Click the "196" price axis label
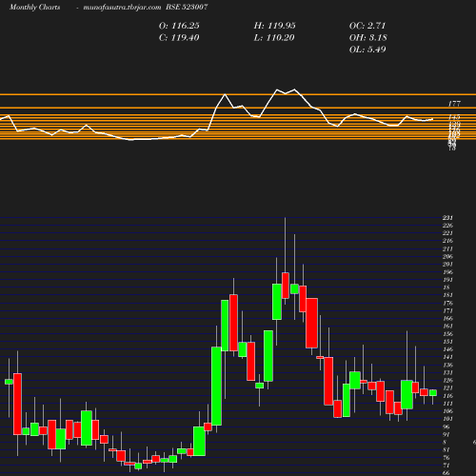476x476 pixels. pos(447,272)
